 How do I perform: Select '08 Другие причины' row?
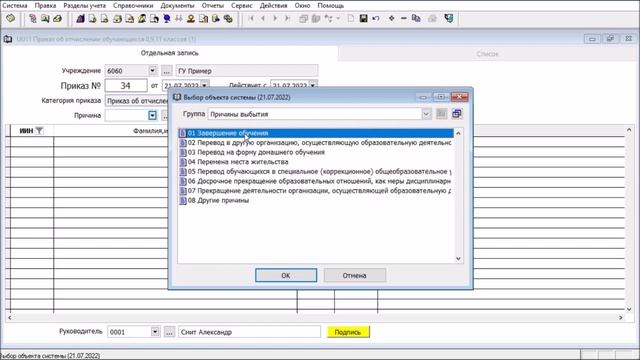(316, 200)
